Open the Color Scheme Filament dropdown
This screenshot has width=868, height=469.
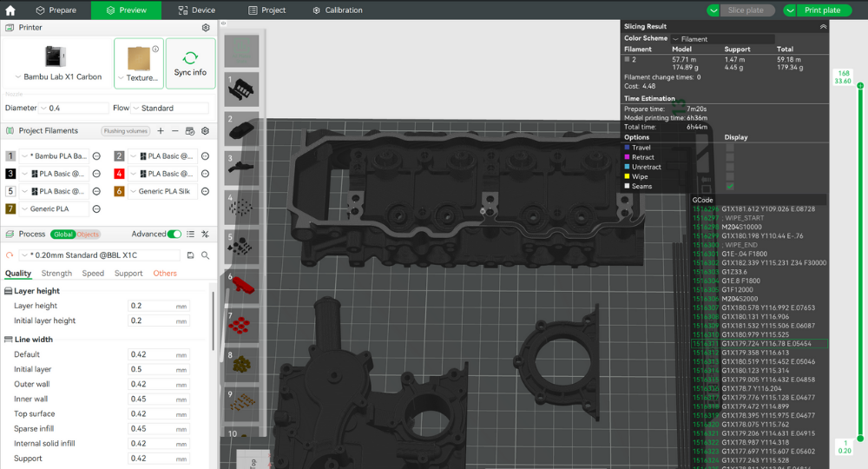[x=722, y=39]
